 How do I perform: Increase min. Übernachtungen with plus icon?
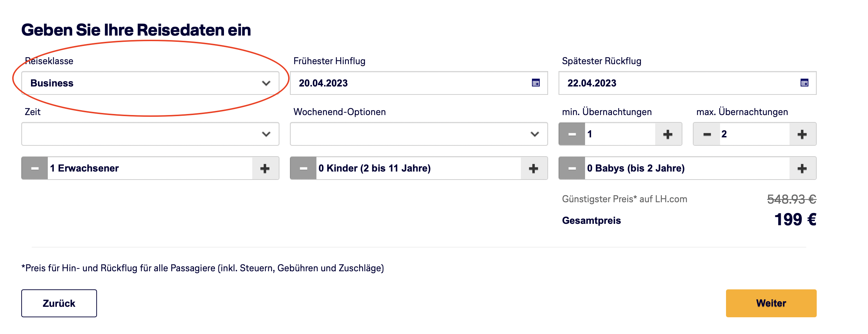point(668,134)
